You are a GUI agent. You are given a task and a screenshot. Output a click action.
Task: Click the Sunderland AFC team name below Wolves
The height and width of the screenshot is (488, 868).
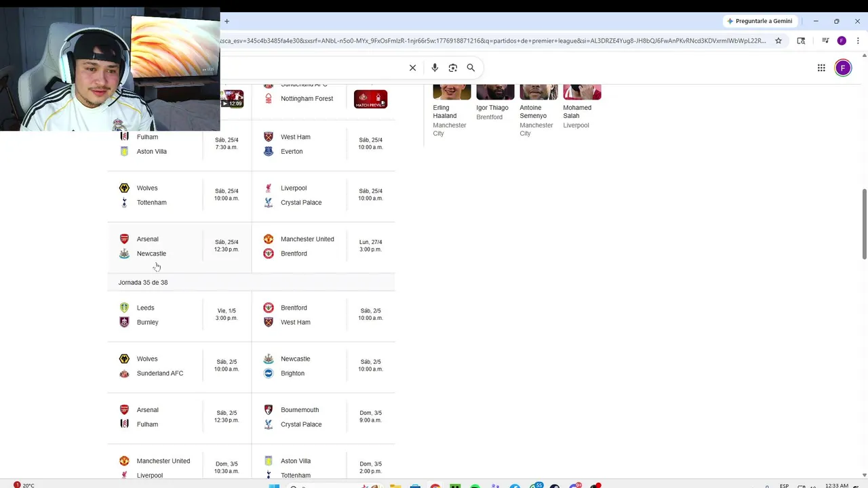tap(160, 373)
